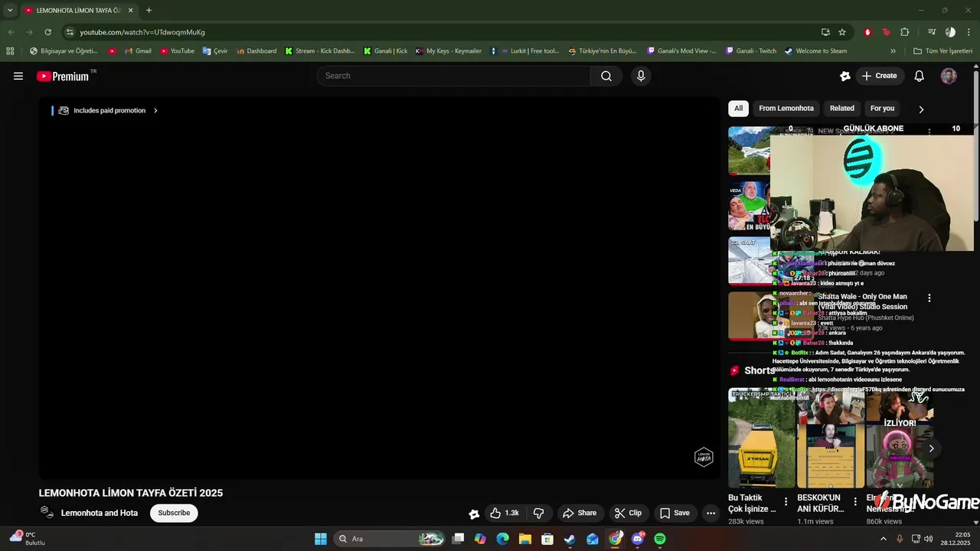Open a new Chrome tab
980x551 pixels.
point(149,11)
